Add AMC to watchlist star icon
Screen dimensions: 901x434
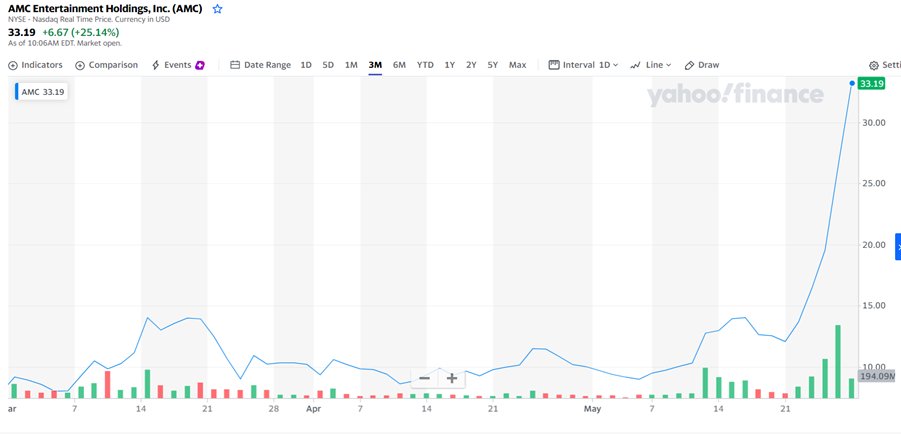tap(217, 9)
